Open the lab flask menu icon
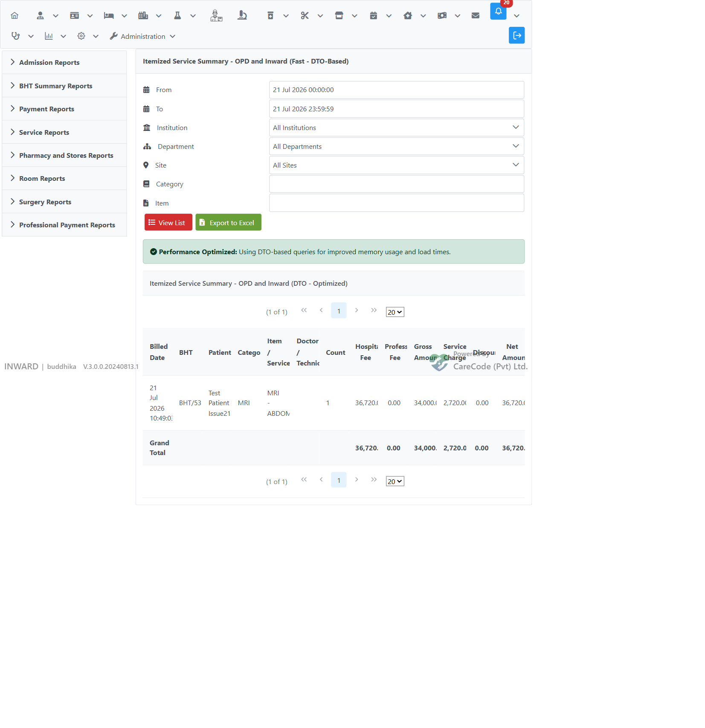This screenshot has width=705, height=728. (177, 16)
